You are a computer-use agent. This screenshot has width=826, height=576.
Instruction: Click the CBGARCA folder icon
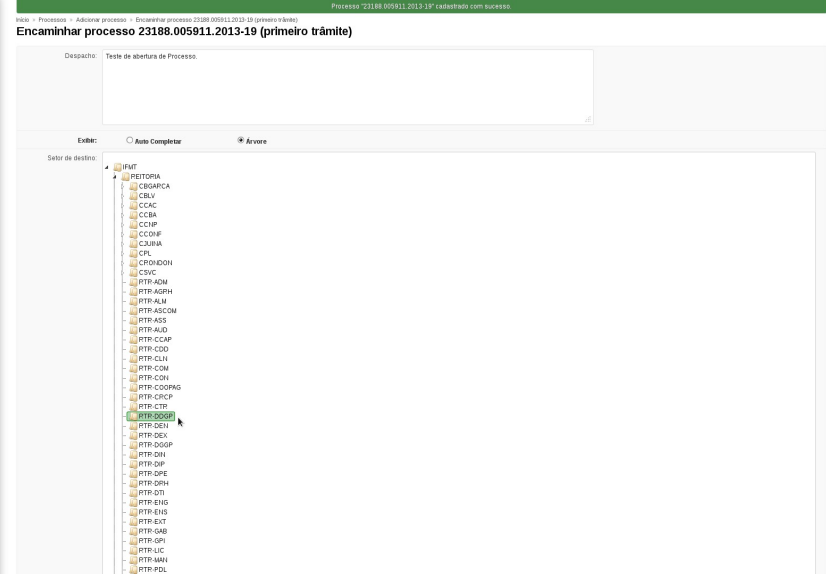(x=134, y=186)
